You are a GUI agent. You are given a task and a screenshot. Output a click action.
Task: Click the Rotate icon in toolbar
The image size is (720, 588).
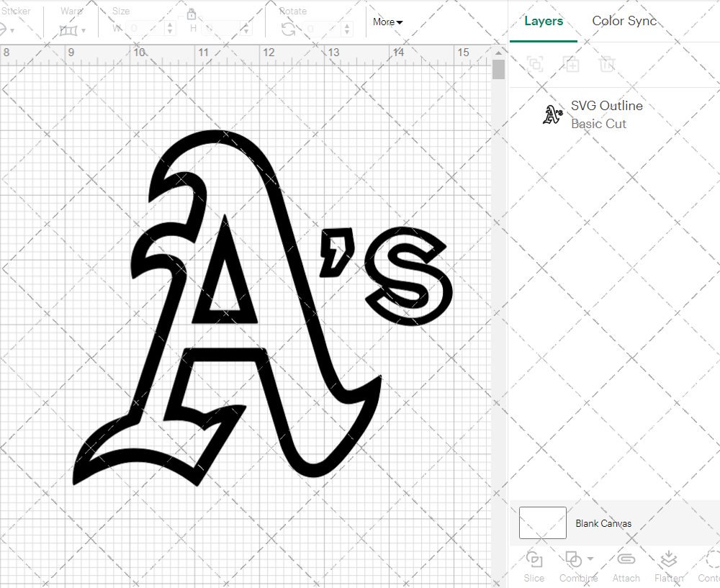[x=288, y=29]
